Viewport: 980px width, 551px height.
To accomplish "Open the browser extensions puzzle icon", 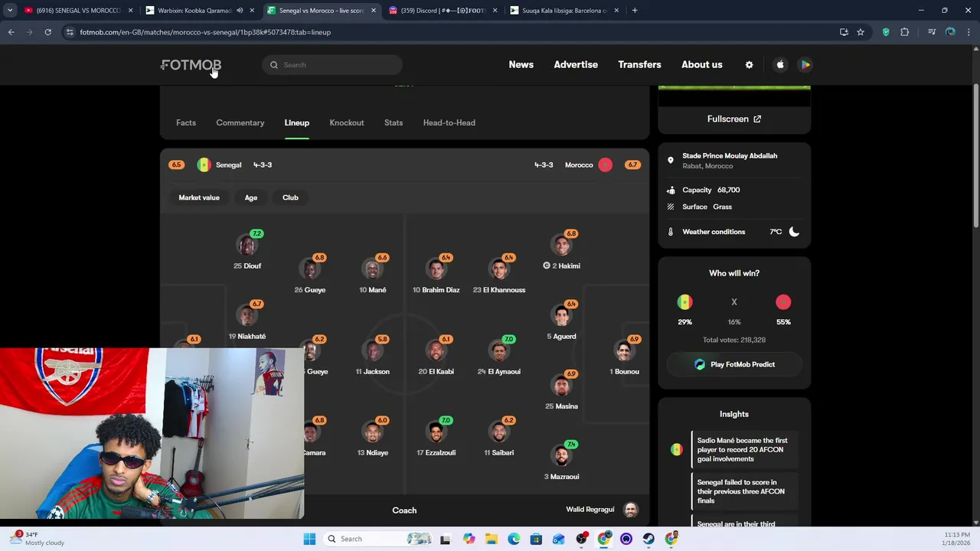I will pyautogui.click(x=904, y=32).
